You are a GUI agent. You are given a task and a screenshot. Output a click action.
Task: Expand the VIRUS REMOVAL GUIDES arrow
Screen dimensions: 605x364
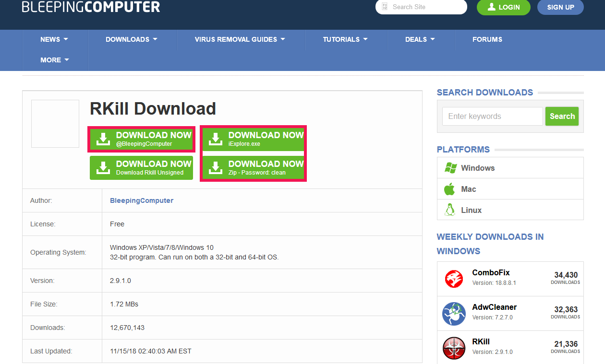283,39
